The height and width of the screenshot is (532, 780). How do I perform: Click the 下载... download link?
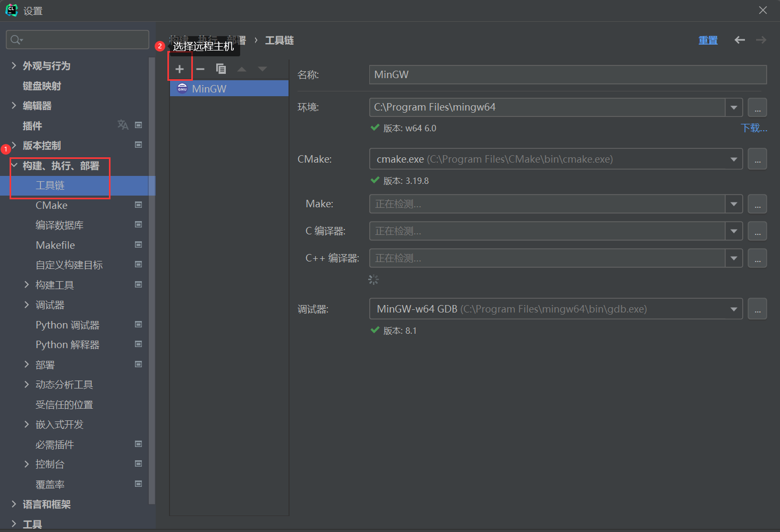coord(754,128)
